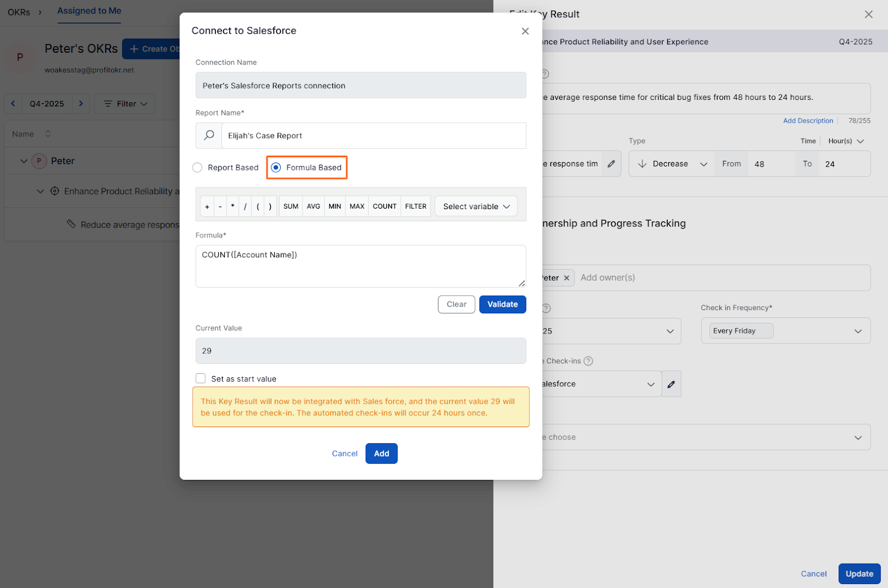888x588 pixels.
Task: Add the MIN function
Action: pos(335,206)
